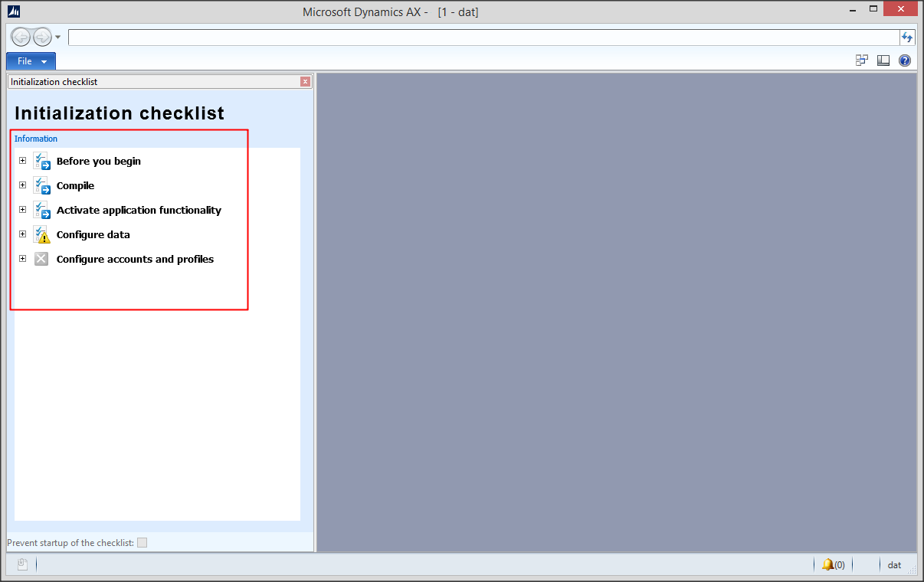Click the Dynamics AX logo in title bar
The height and width of the screenshot is (582, 924).
point(14,11)
